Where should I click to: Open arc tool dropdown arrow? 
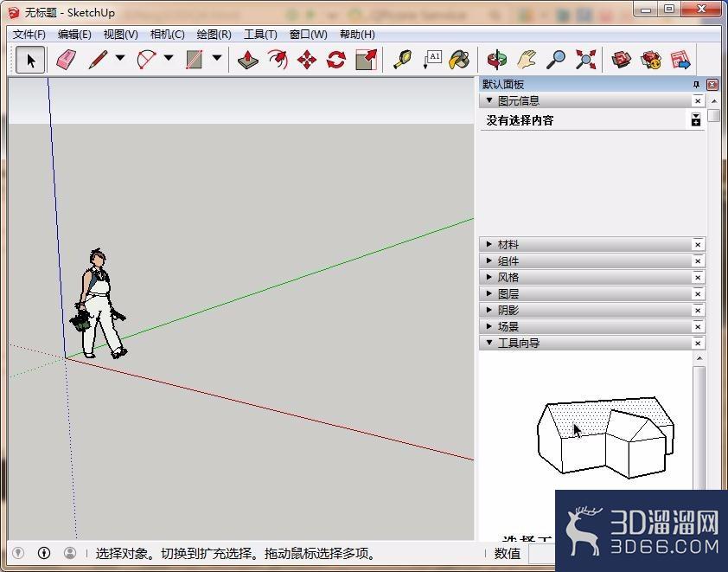169,58
